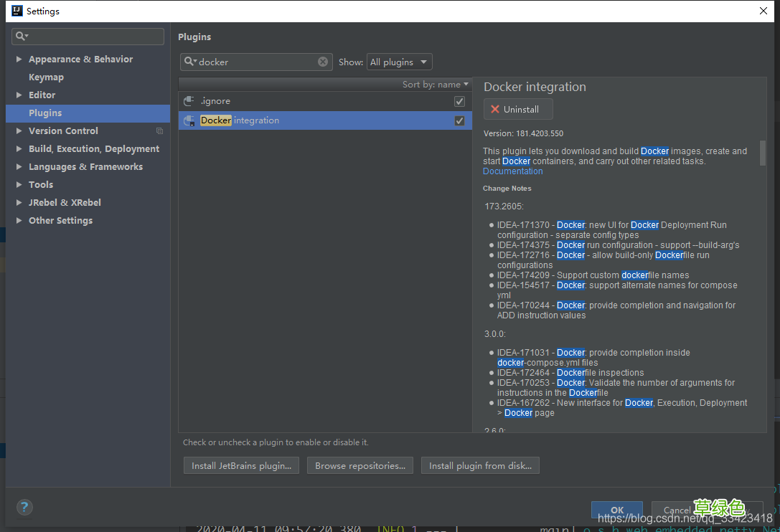Expand Other Settings node
Viewport: 780px width, 532px height.
[19, 220]
